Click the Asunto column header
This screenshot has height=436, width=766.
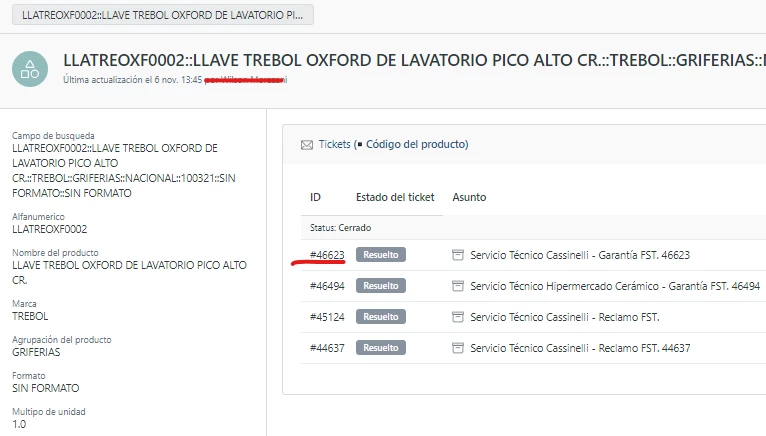[x=469, y=197]
